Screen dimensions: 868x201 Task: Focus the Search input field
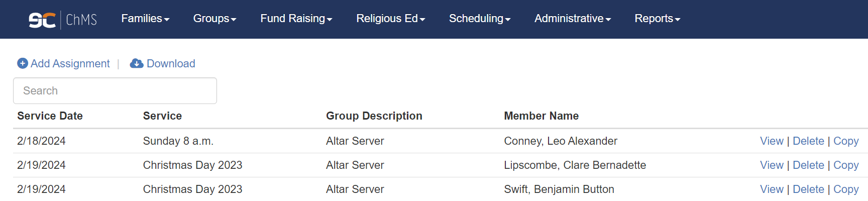[x=115, y=91]
